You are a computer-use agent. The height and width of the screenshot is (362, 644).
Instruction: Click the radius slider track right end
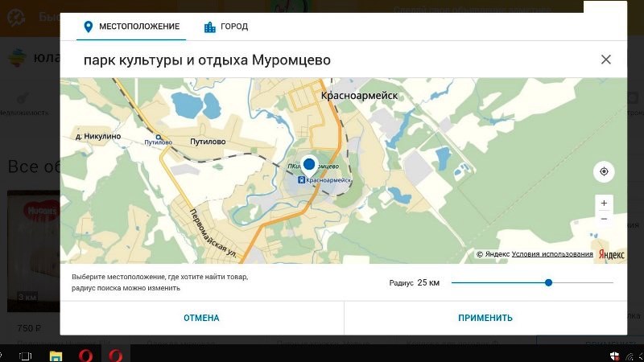pos(611,282)
